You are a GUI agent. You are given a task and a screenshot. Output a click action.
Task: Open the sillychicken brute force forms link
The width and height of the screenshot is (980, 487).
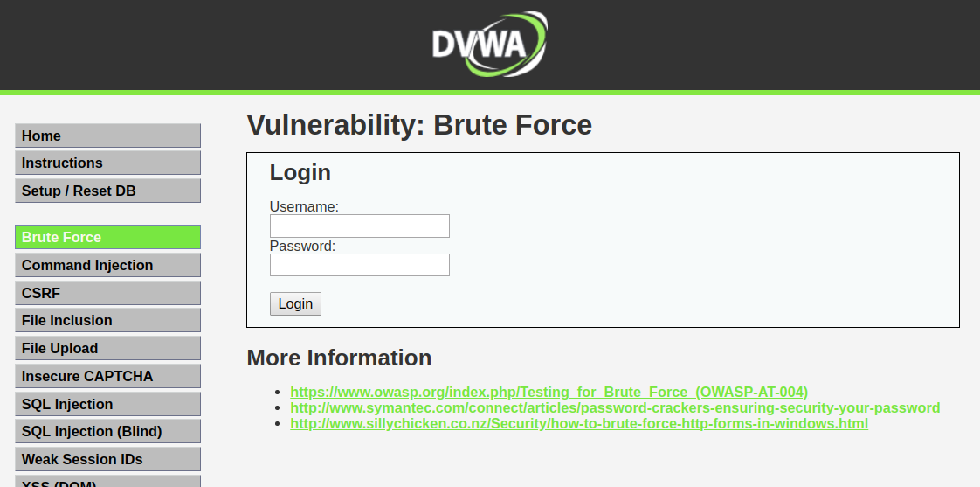(579, 423)
